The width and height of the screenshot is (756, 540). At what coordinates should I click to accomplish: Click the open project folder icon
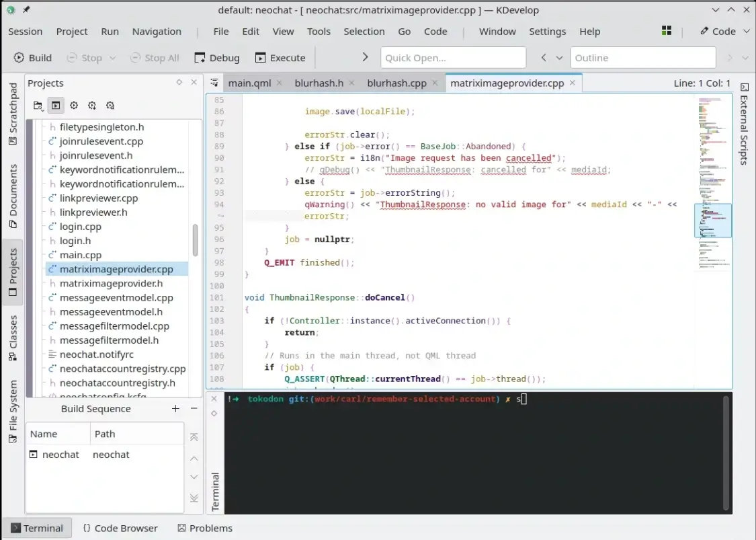[38, 105]
